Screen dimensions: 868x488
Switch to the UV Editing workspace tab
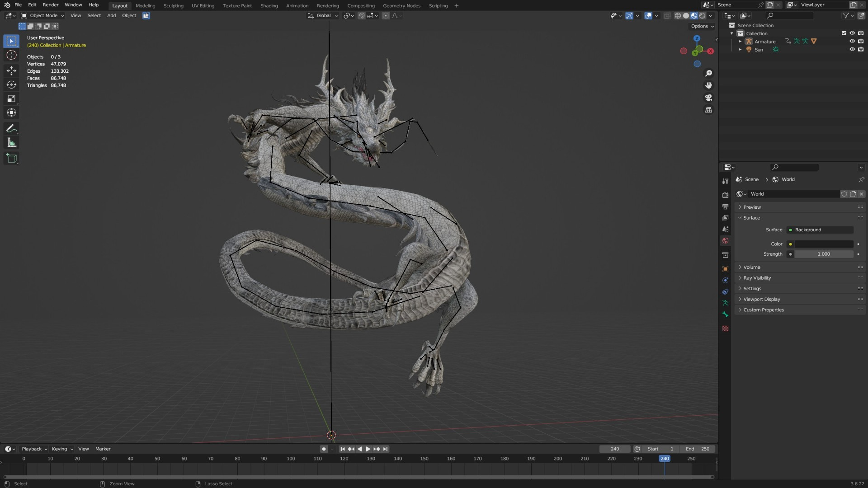pyautogui.click(x=203, y=5)
